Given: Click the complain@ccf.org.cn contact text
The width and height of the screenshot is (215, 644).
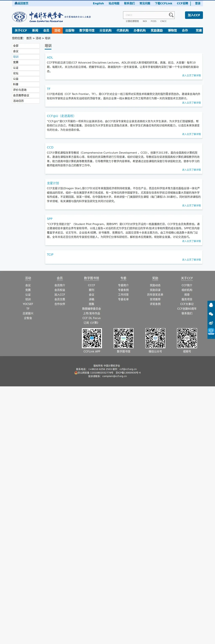Looking at the screenshot, I should pyautogui.click(x=114, y=376).
